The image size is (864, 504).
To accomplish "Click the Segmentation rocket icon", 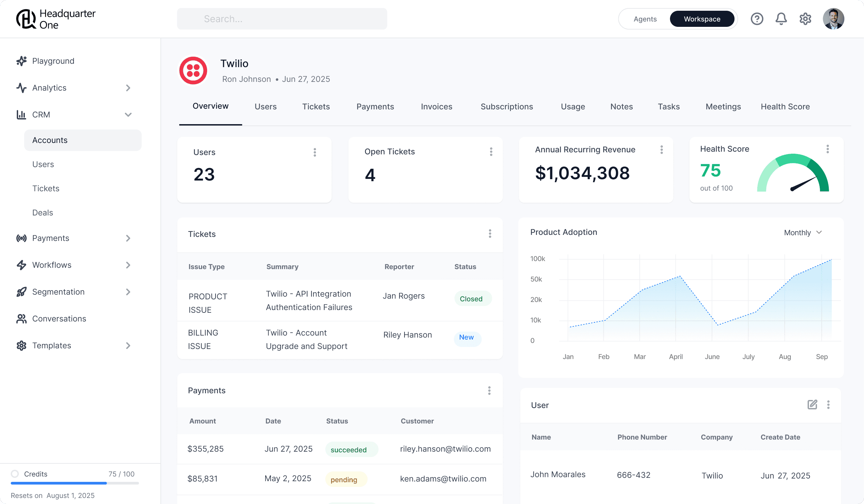I will click(x=21, y=292).
